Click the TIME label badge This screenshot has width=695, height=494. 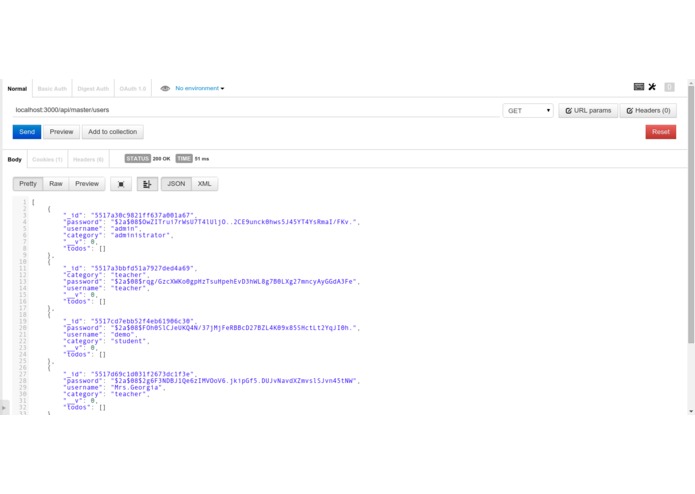184,159
